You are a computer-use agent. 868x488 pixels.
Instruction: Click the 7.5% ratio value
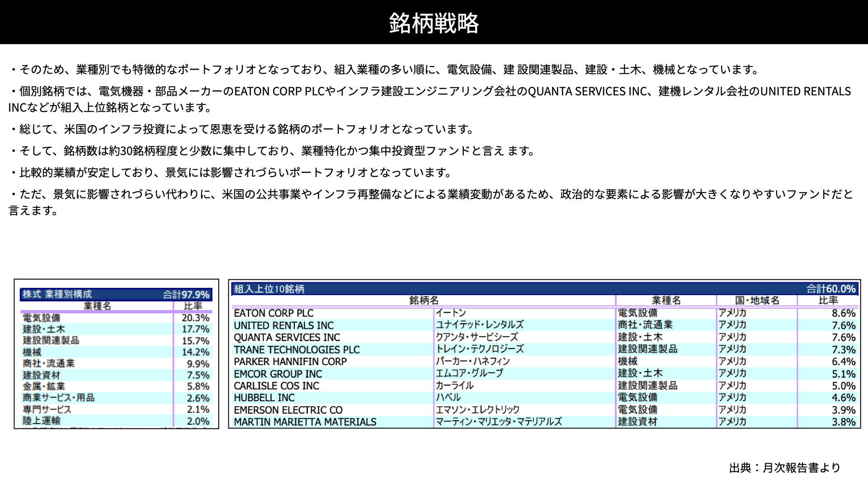point(198,375)
